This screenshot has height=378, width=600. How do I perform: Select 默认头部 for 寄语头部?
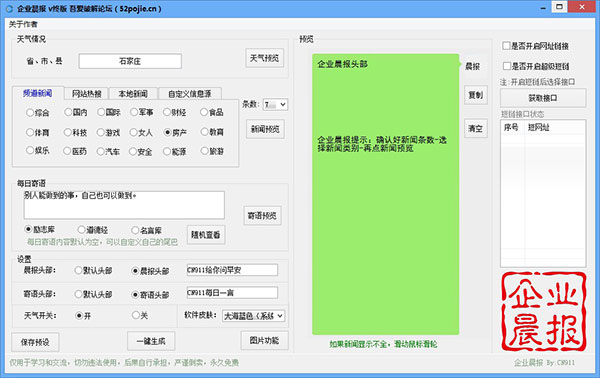pyautogui.click(x=94, y=294)
